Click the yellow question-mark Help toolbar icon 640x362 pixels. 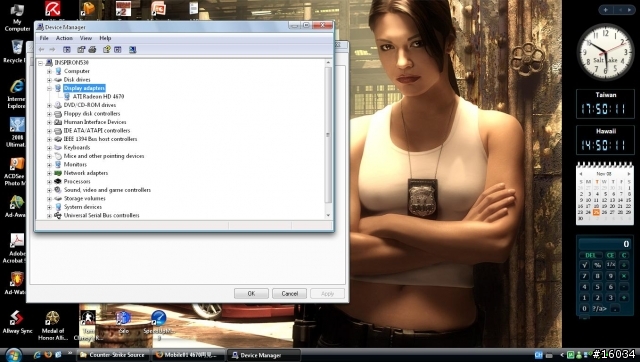click(107, 50)
